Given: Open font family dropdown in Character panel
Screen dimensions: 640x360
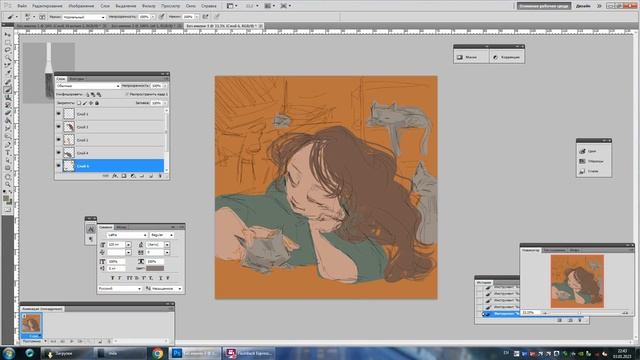Looking at the screenshot, I should [x=127, y=235].
